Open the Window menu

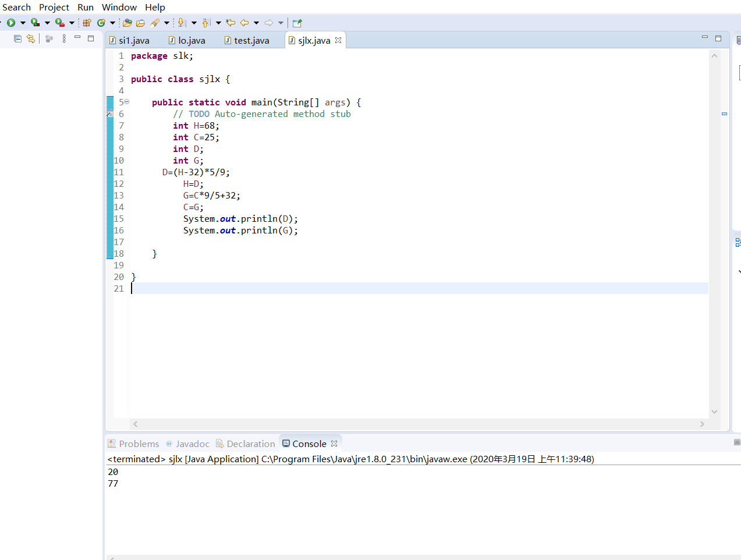pyautogui.click(x=119, y=7)
